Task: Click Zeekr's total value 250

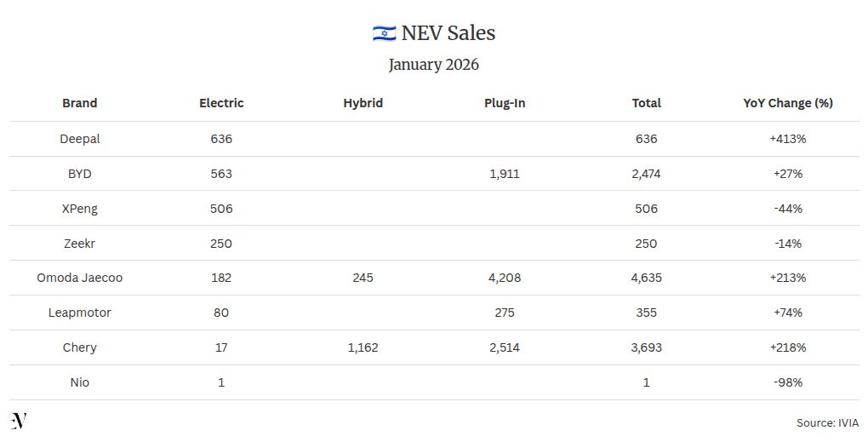Action: pos(647,244)
